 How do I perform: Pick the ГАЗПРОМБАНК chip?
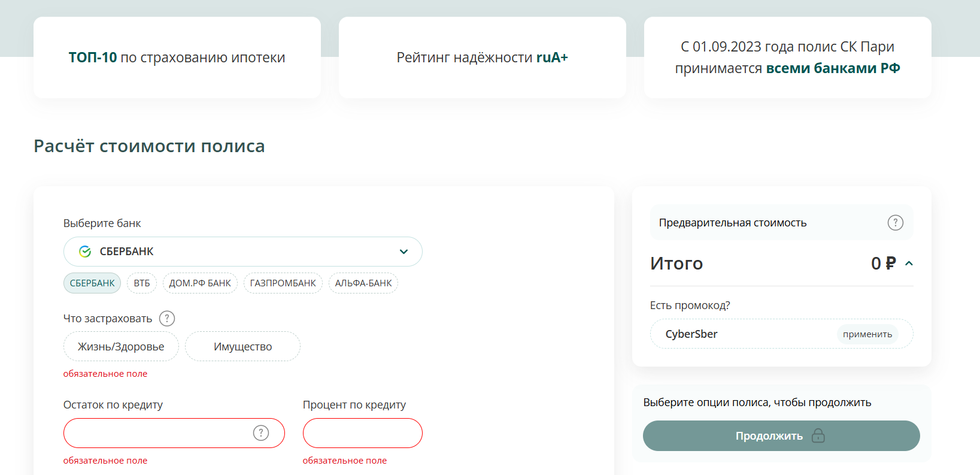(283, 283)
